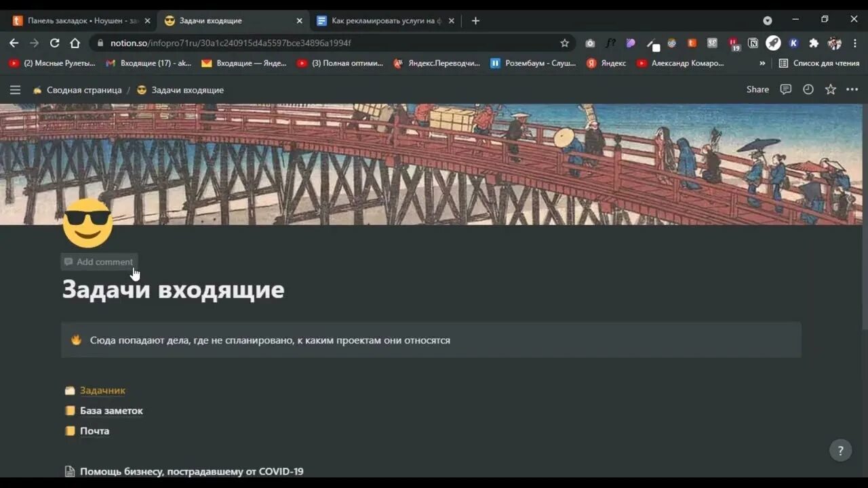Open the page updates history clock icon
Image resolution: width=868 pixels, height=488 pixels.
click(x=808, y=89)
